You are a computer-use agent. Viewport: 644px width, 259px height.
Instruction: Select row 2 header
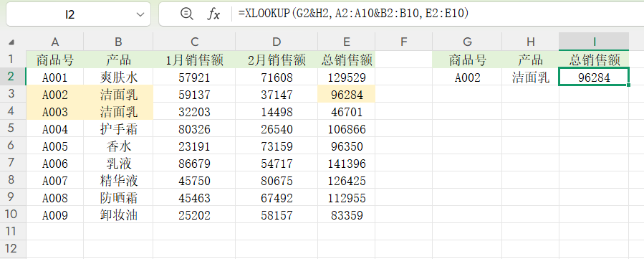coord(13,77)
